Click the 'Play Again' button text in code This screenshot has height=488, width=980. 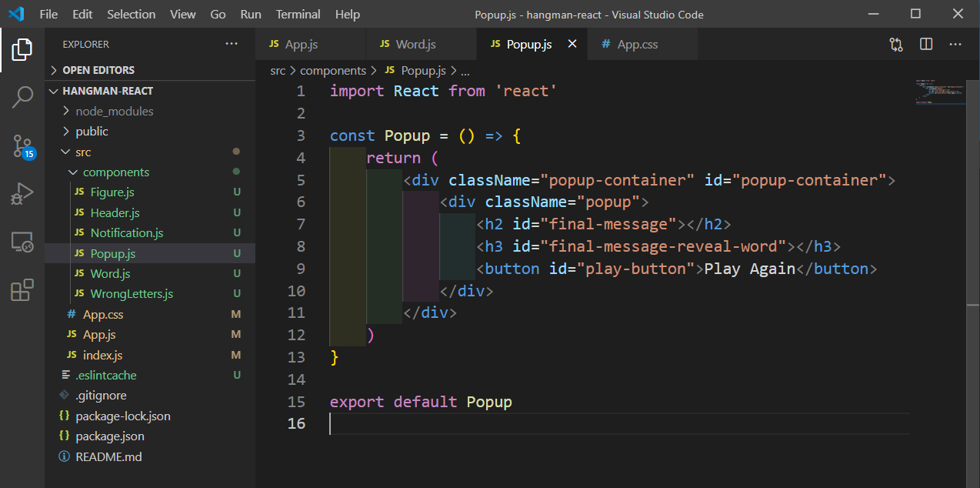749,269
